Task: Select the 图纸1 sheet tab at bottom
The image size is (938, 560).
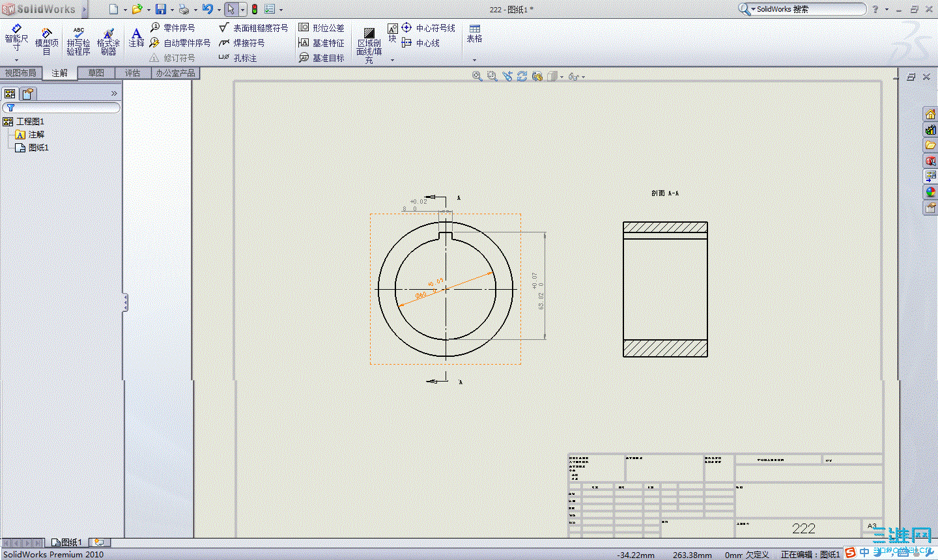Action: pyautogui.click(x=68, y=542)
